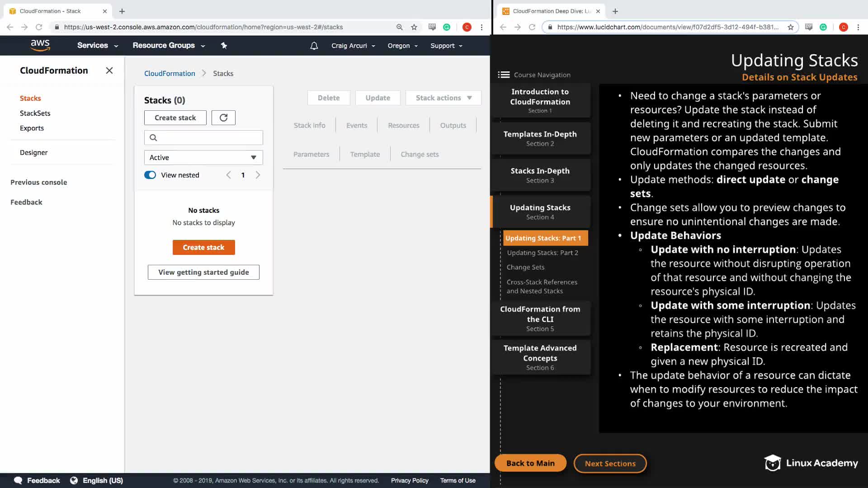Expand the Services menu
Viewport: 868px width, 488px height.
[x=97, y=45]
